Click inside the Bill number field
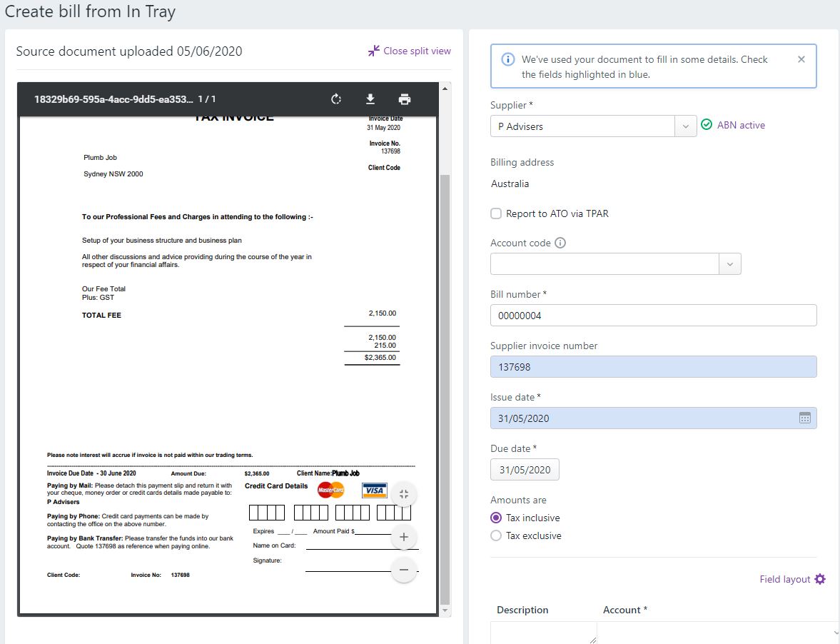Image resolution: width=840 pixels, height=644 pixels. [653, 315]
